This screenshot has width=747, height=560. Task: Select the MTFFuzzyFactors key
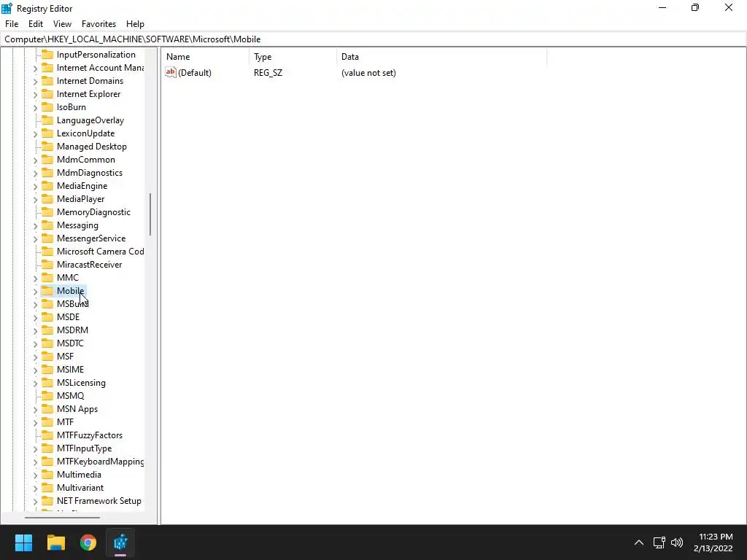tap(90, 435)
